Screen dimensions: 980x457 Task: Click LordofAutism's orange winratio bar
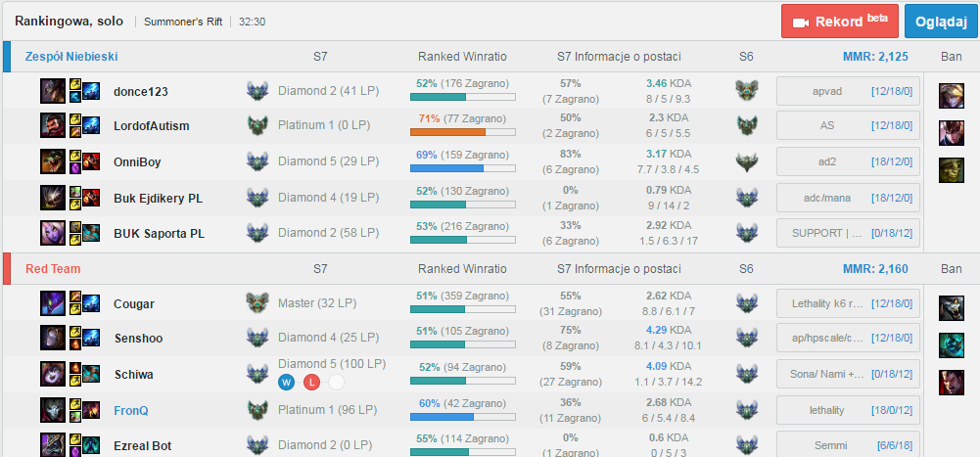tap(462, 132)
